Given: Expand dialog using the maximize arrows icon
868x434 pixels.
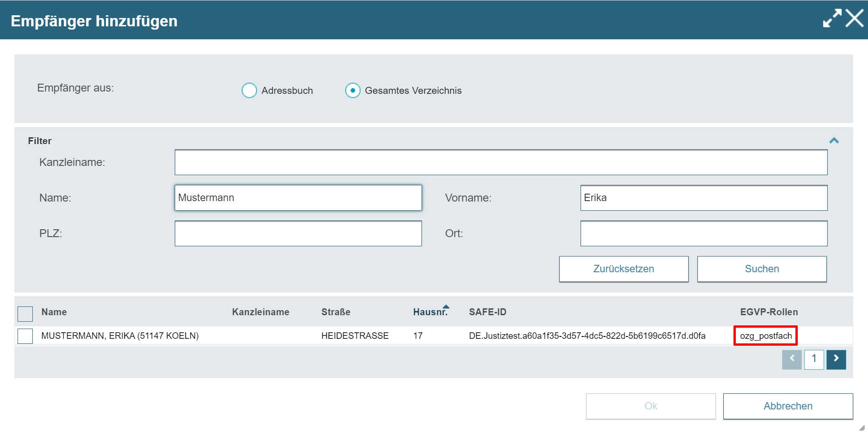Looking at the screenshot, I should tap(832, 19).
